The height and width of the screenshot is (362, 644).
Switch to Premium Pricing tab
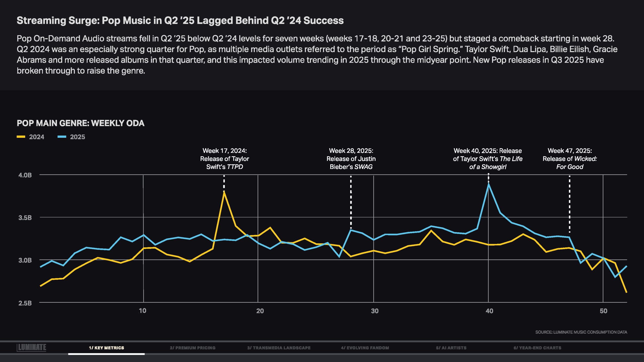[x=192, y=348]
